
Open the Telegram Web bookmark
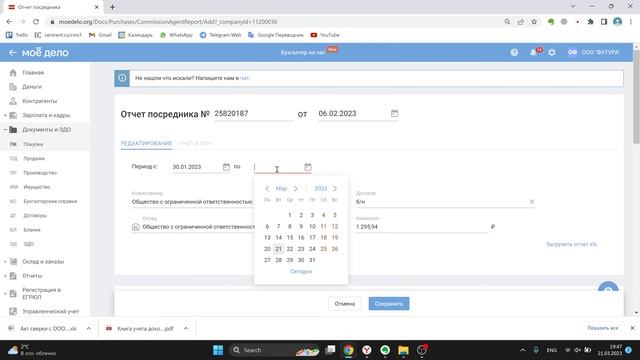tap(220, 35)
